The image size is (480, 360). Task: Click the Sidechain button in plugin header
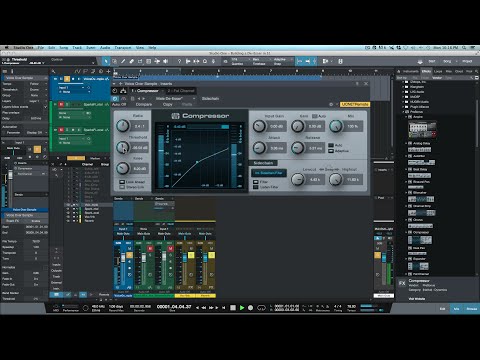click(210, 99)
